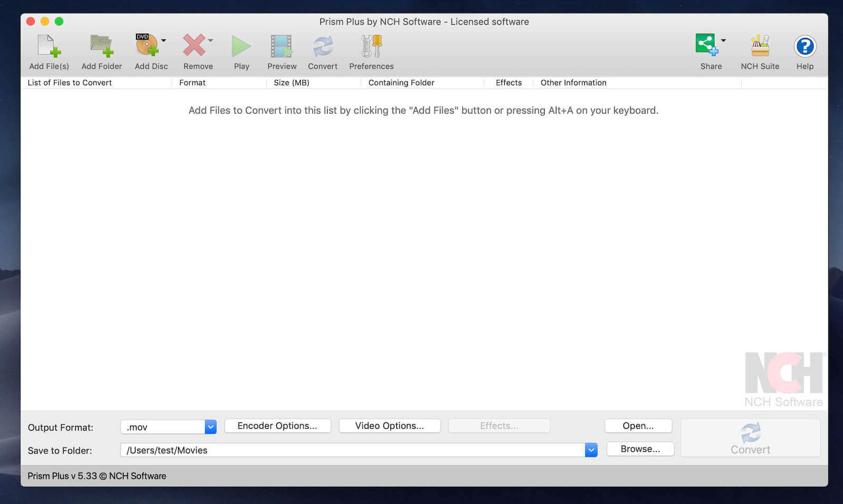Click the green fullscreen window button

tap(59, 22)
